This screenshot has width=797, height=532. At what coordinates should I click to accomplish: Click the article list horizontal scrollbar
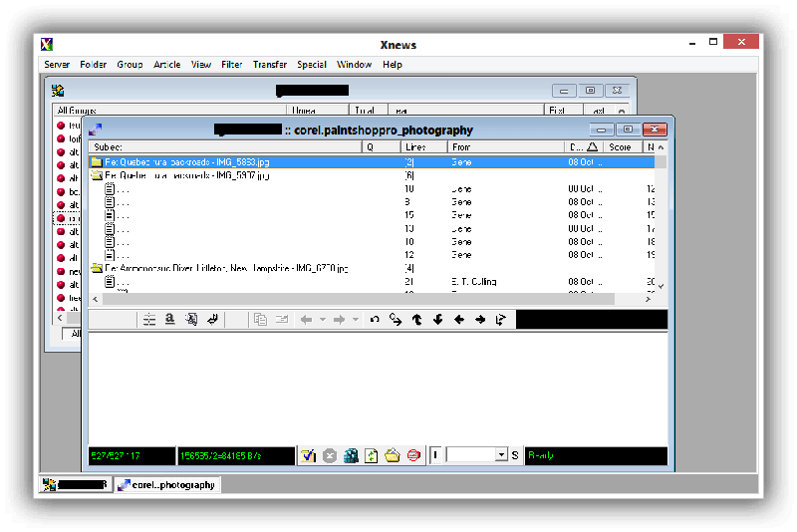(x=369, y=299)
